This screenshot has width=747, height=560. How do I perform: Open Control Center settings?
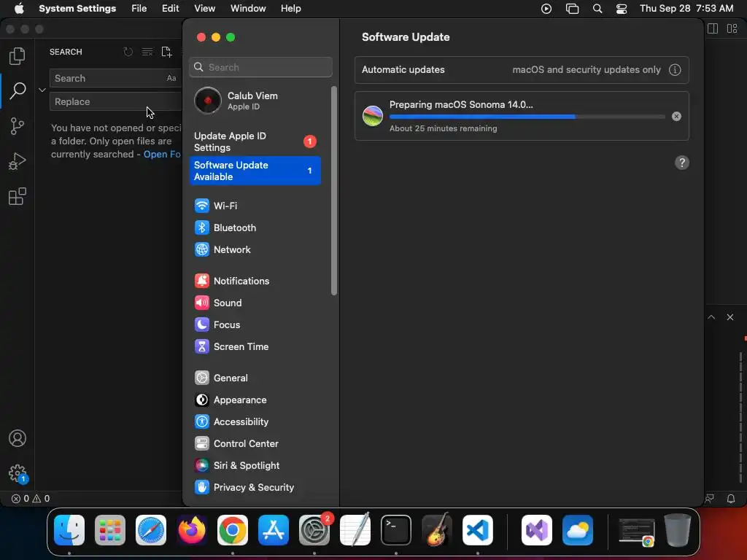[255, 444]
